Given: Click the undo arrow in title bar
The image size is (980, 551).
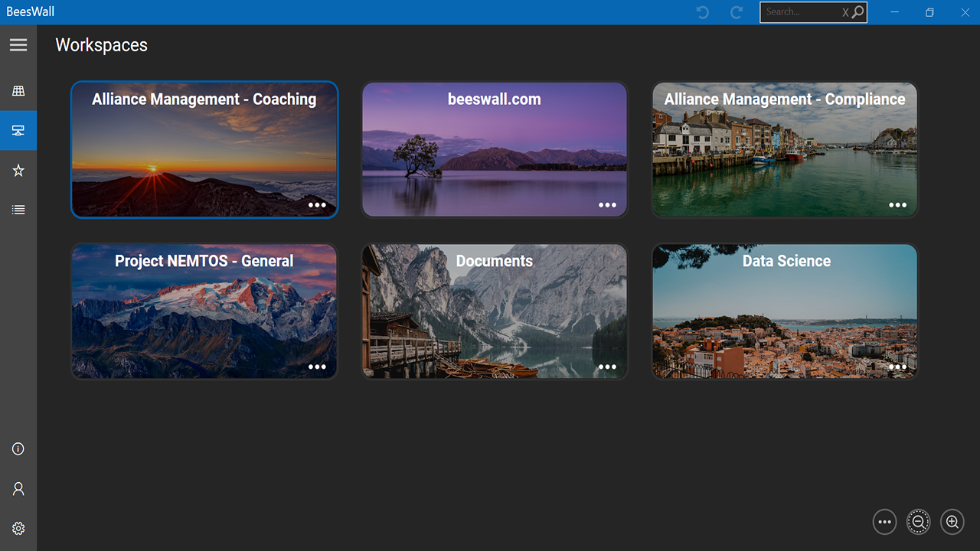Looking at the screenshot, I should (x=702, y=12).
